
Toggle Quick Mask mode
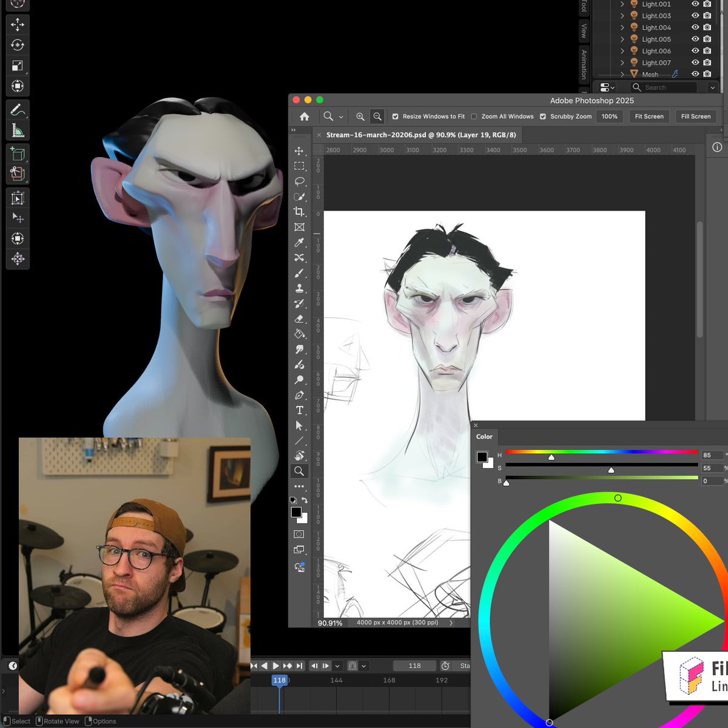coord(299,534)
